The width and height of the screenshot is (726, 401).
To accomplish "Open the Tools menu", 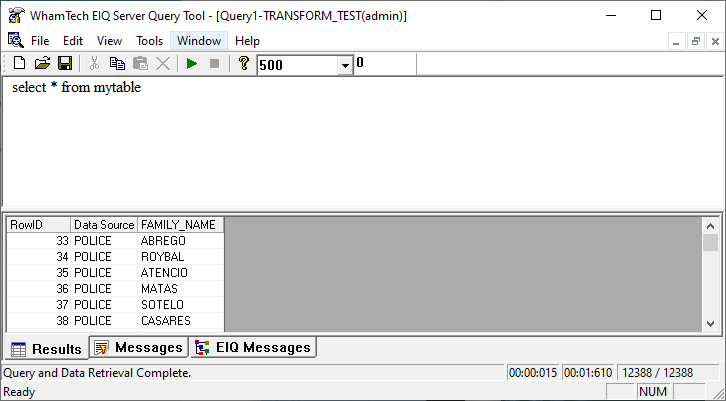I will pyautogui.click(x=149, y=41).
